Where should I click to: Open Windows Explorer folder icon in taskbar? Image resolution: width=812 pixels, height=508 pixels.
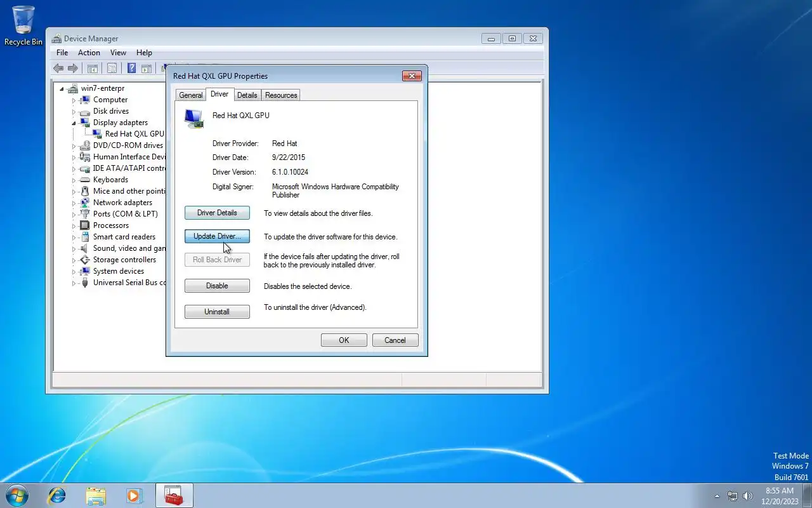[x=96, y=495]
